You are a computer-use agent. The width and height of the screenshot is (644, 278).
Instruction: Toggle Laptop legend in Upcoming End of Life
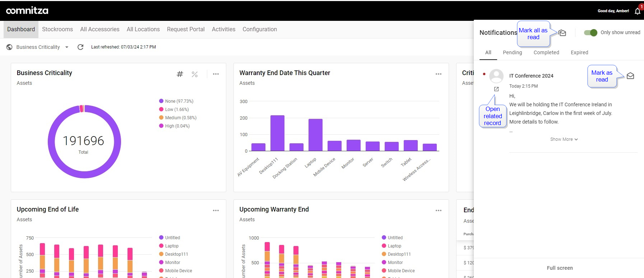169,246
